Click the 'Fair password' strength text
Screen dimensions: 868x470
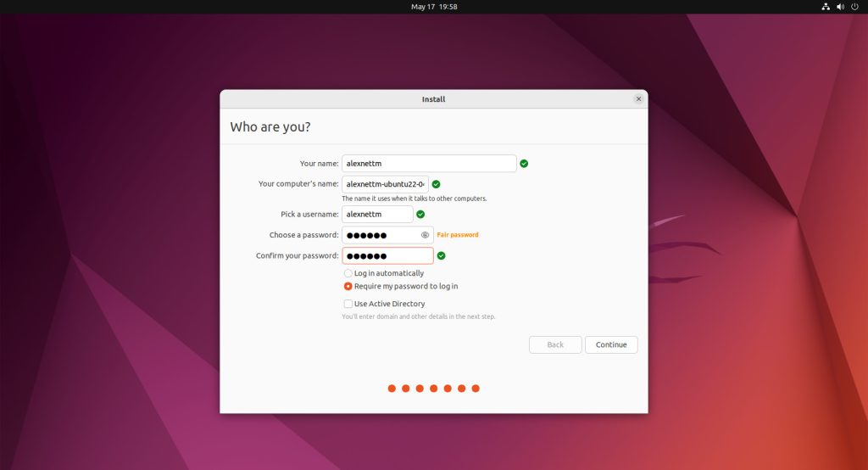point(458,235)
